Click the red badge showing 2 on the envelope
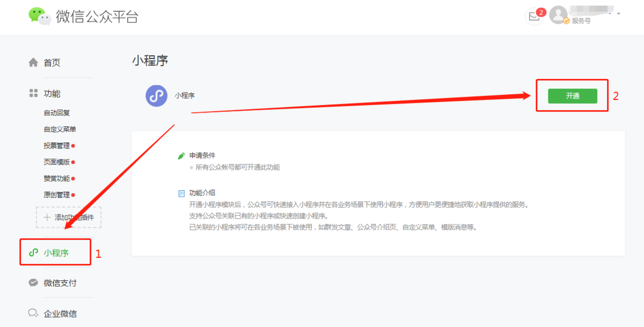 click(x=541, y=12)
